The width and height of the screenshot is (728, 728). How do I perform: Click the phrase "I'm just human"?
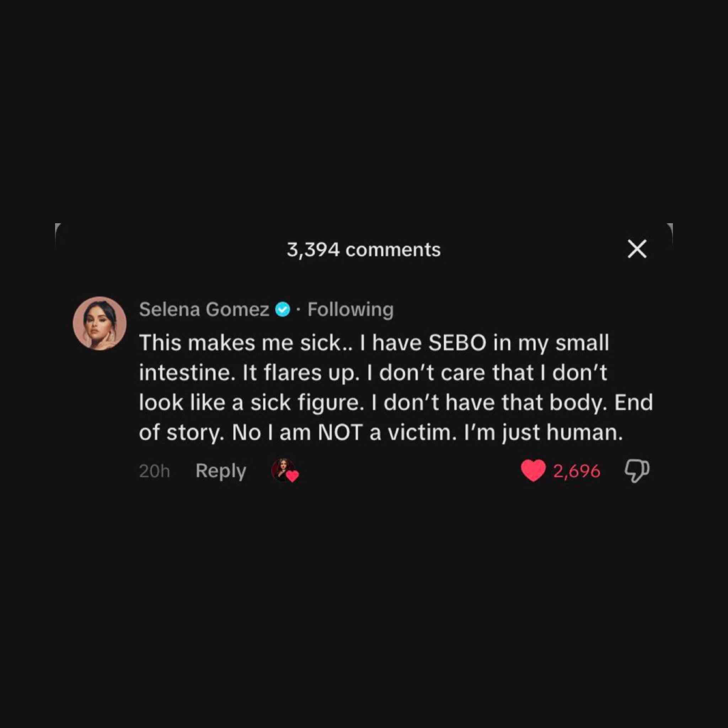(544, 432)
